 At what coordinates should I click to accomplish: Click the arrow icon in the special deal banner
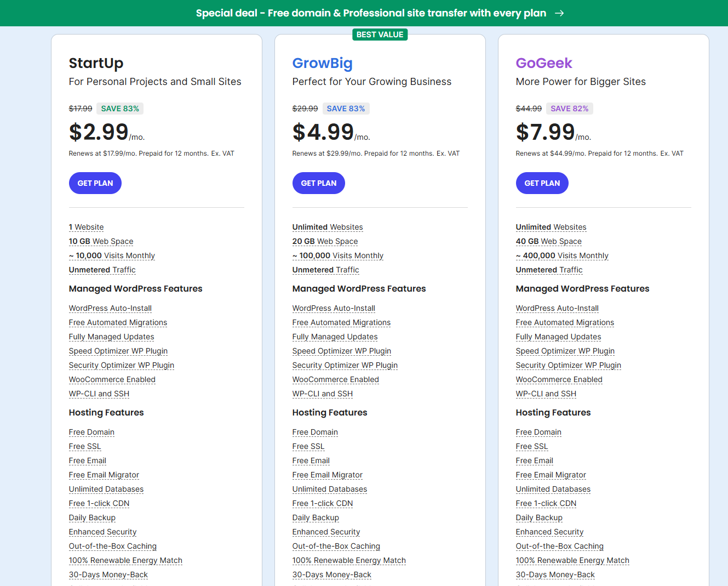[559, 13]
